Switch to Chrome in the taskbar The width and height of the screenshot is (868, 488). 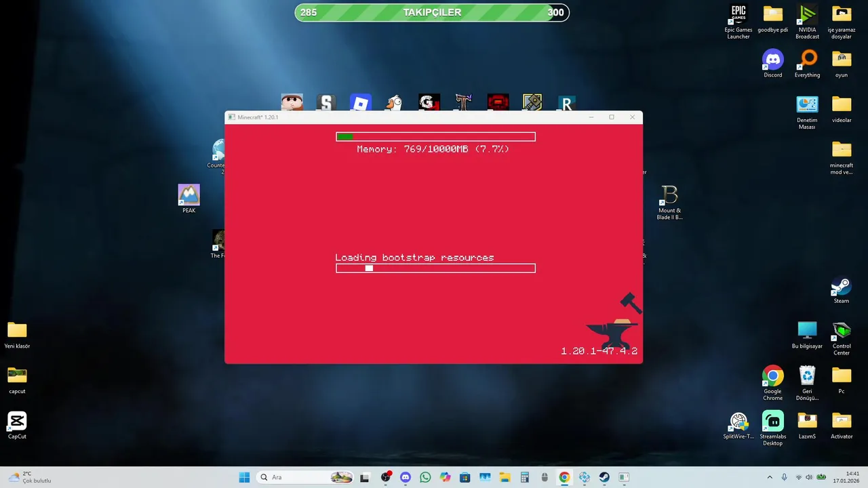point(564,477)
